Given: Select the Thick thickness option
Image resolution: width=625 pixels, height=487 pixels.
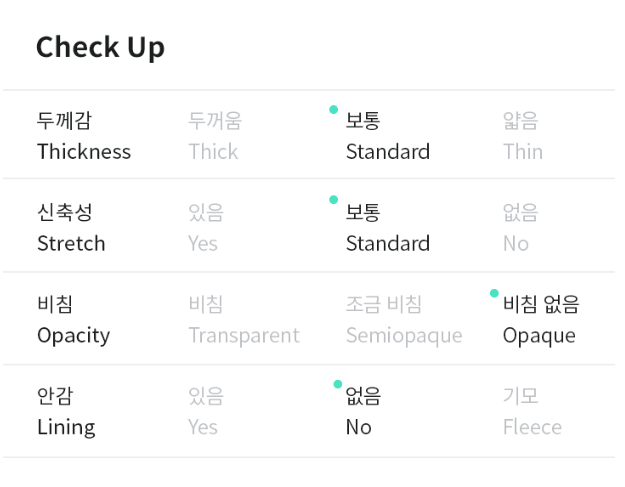Looking at the screenshot, I should [x=215, y=136].
